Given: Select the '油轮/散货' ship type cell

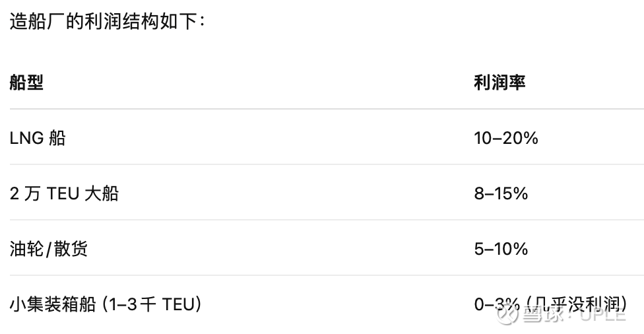Looking at the screenshot, I should click(x=49, y=249).
